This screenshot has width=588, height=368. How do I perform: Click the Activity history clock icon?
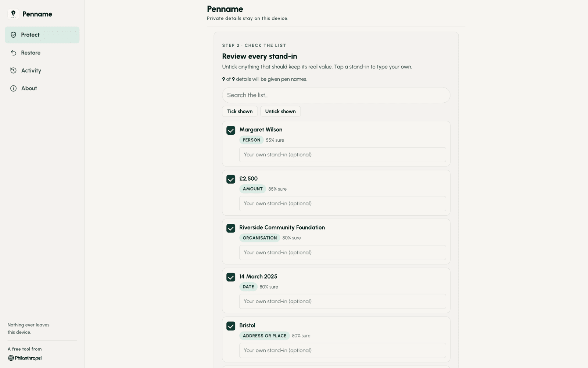(x=13, y=70)
